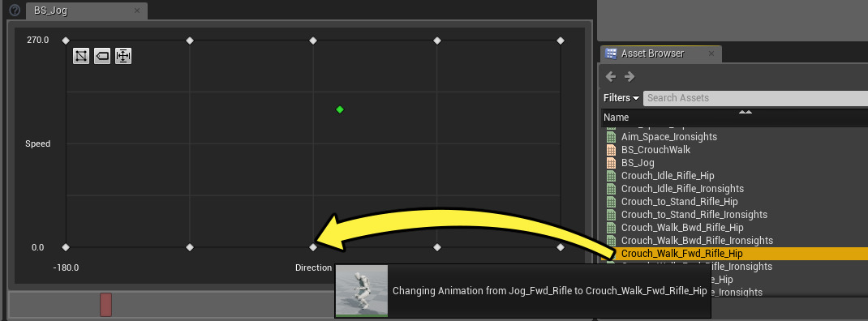
Task: Click the 270.0 Speed axis maximum value
Action: [x=38, y=41]
